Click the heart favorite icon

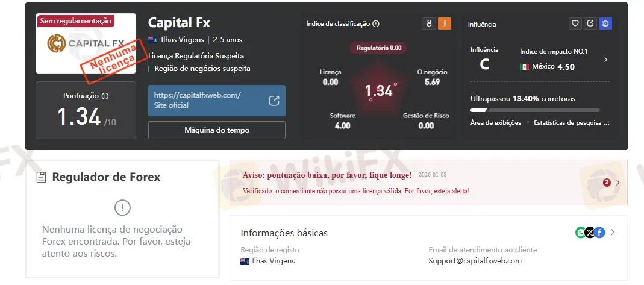tap(575, 23)
